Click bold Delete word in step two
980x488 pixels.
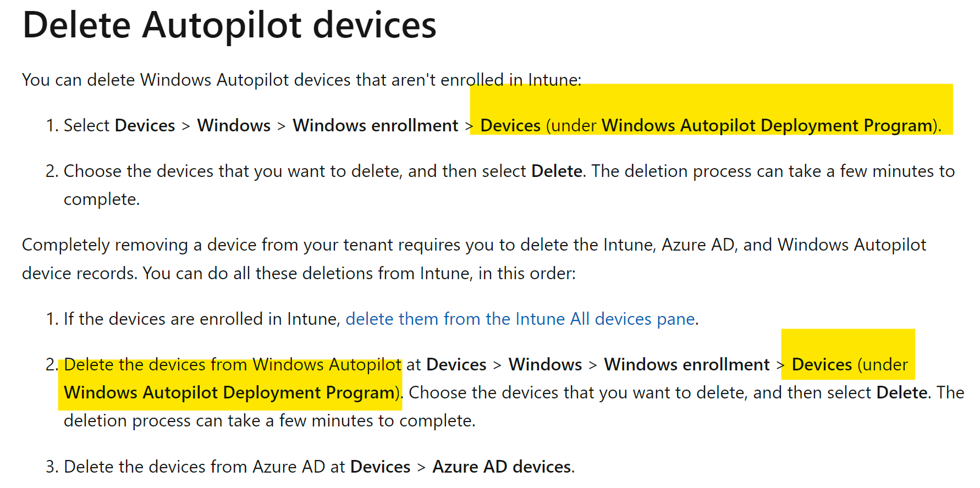coord(557,171)
